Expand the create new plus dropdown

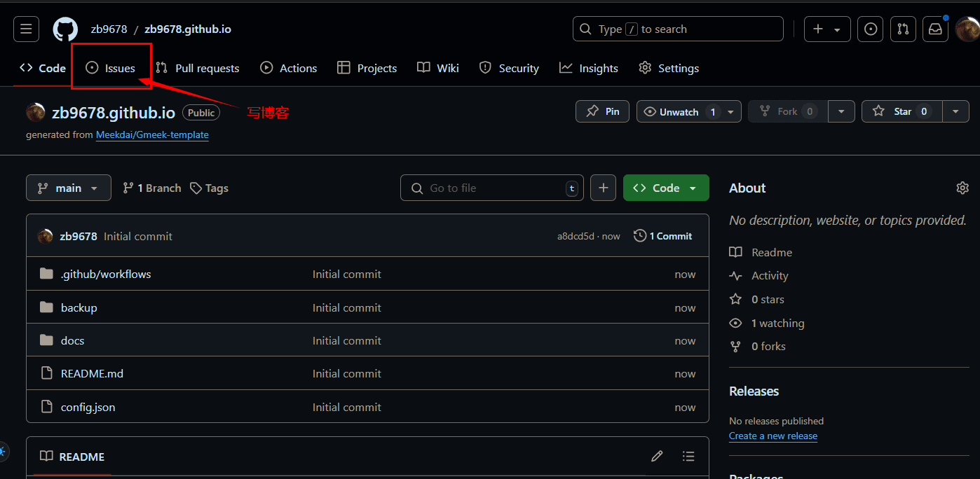826,29
